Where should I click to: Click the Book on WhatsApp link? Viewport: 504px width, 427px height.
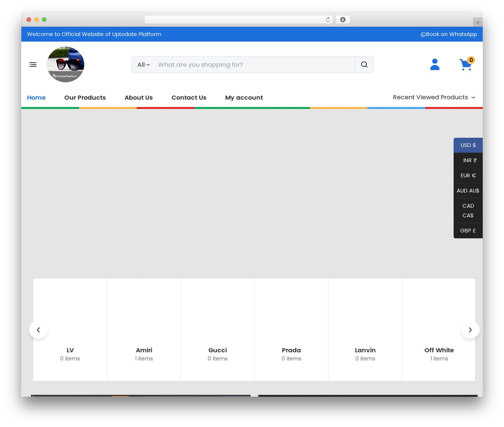(449, 34)
